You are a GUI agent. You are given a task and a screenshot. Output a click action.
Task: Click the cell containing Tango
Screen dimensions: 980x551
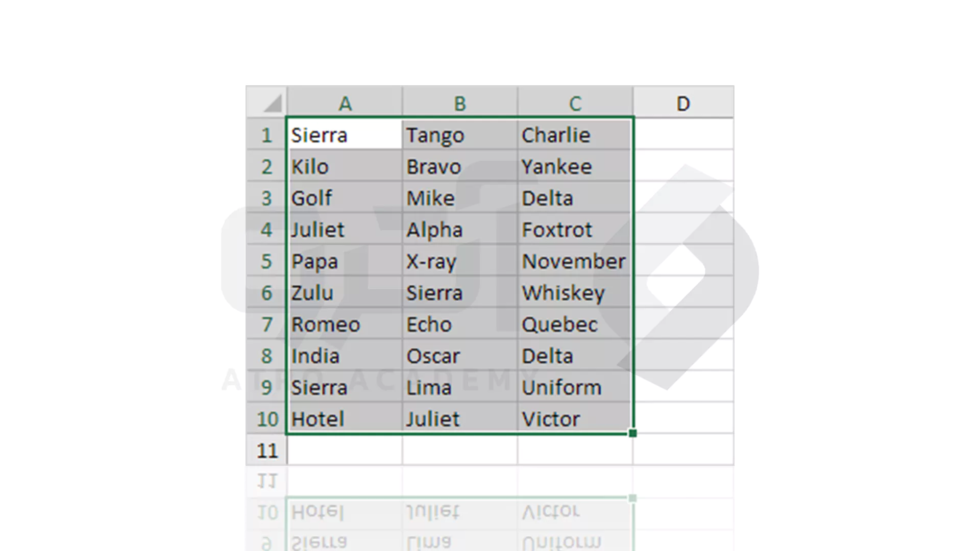click(x=460, y=135)
